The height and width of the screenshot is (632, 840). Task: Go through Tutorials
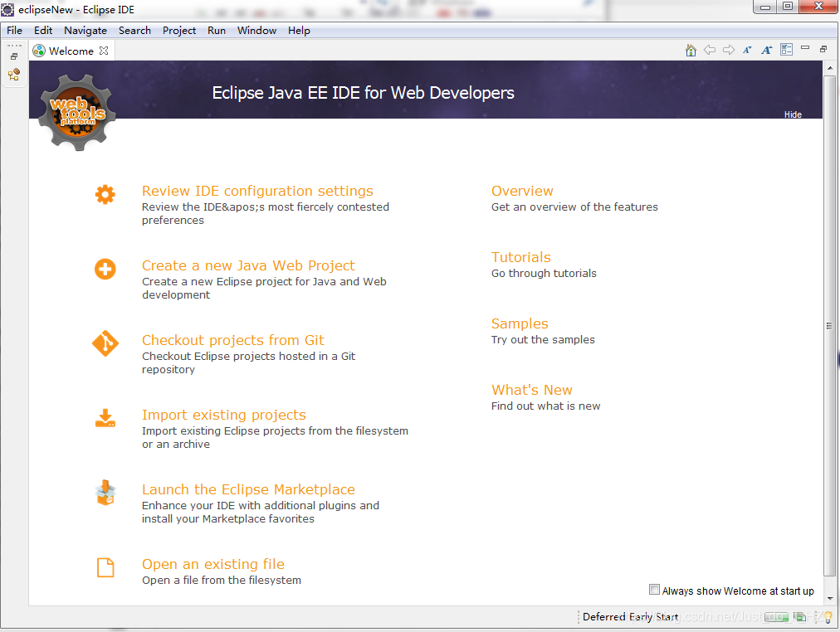click(x=521, y=257)
